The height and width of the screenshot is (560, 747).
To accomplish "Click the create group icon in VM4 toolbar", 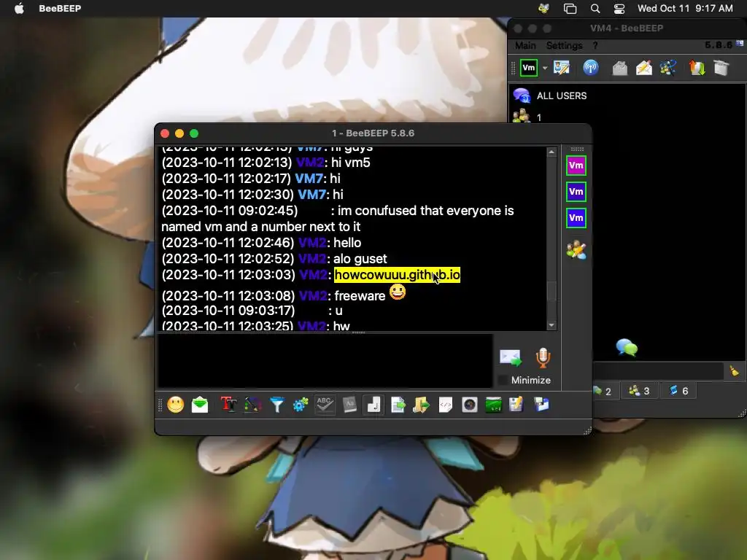I will [x=668, y=68].
